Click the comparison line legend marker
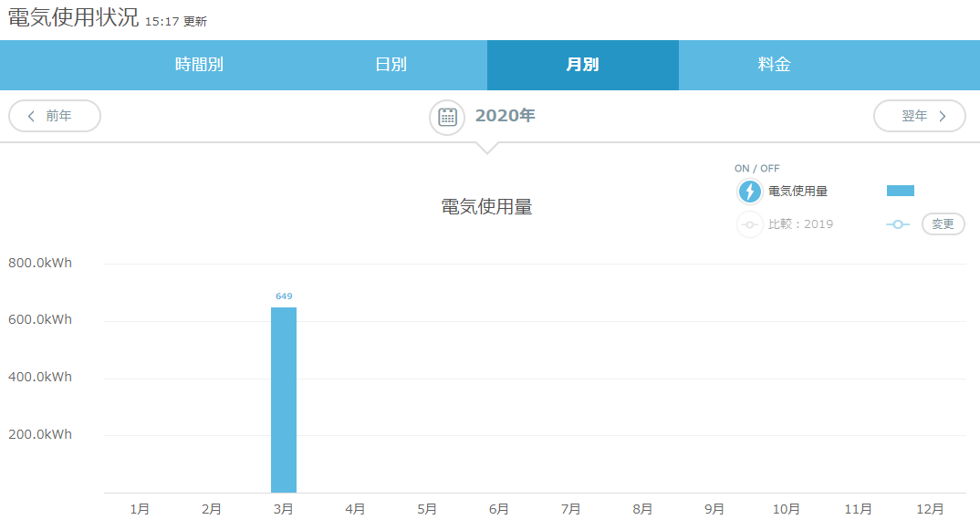 [897, 224]
